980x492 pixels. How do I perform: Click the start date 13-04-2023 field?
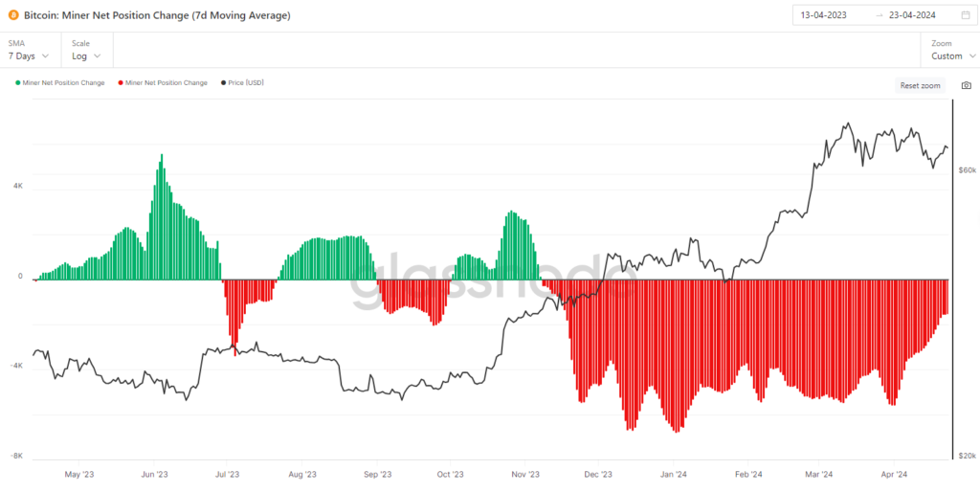[824, 15]
